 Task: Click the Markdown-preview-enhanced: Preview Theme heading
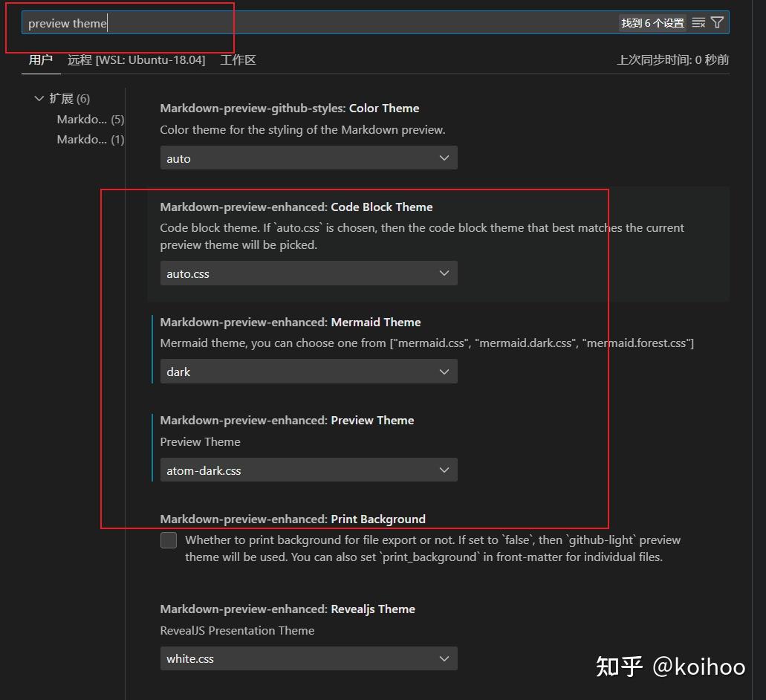(288, 421)
